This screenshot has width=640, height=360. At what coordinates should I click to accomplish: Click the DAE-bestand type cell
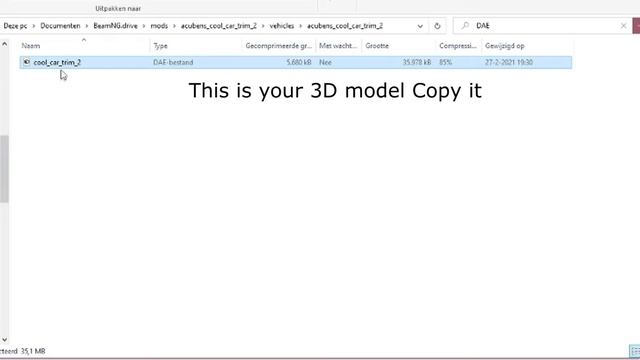pyautogui.click(x=173, y=62)
